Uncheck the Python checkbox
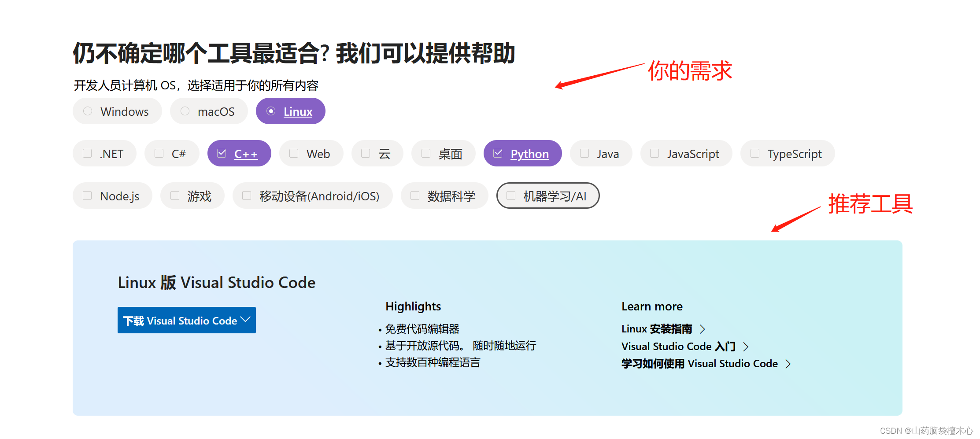The height and width of the screenshot is (439, 980). click(x=523, y=154)
